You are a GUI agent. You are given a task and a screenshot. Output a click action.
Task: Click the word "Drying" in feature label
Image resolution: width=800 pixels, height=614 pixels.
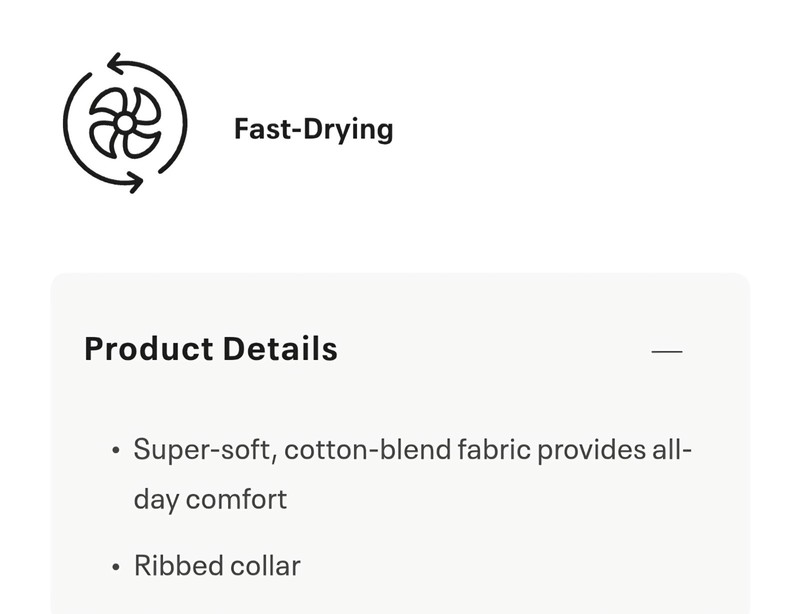(348, 129)
